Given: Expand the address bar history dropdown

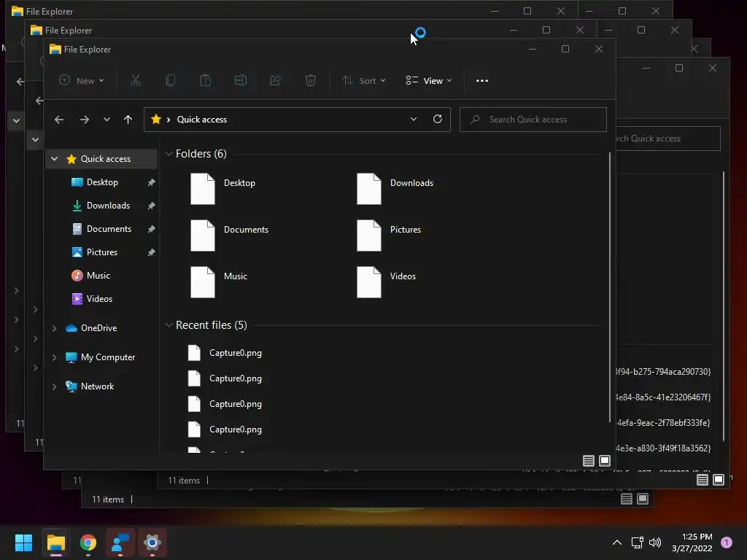Looking at the screenshot, I should [x=414, y=119].
